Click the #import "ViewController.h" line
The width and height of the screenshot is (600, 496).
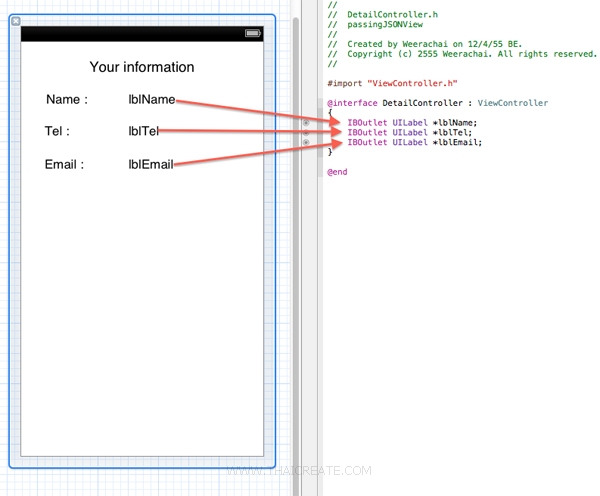392,83
